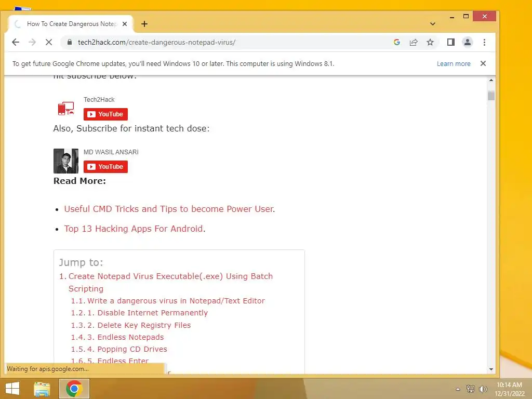
Task: Open the Chrome three-dot menu
Action: point(484,42)
